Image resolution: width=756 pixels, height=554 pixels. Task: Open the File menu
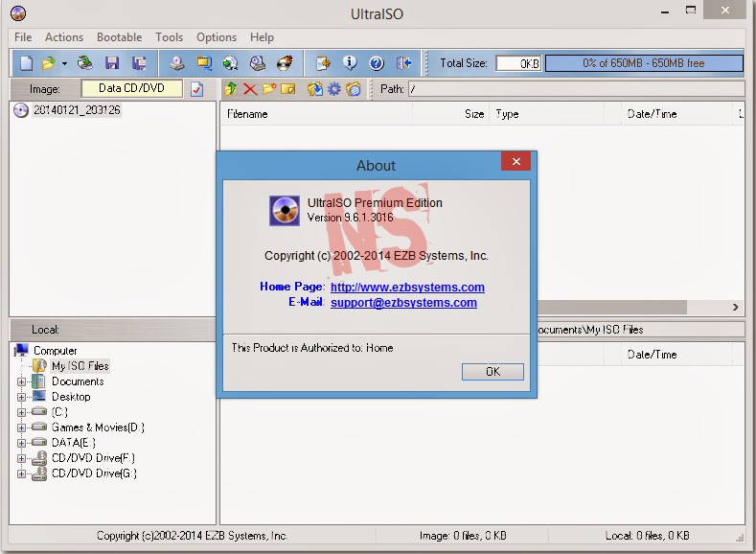coord(23,37)
